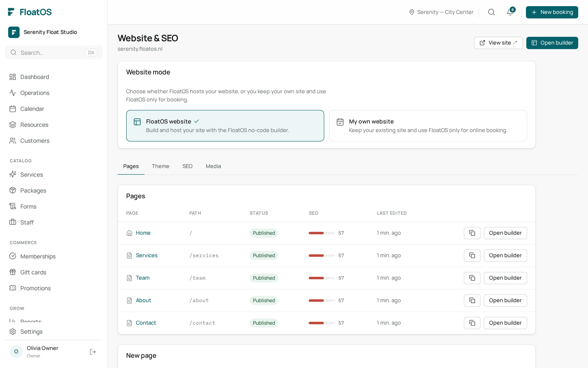Click the FloatOS logo in the sidebar
588x368 pixels.
point(30,12)
